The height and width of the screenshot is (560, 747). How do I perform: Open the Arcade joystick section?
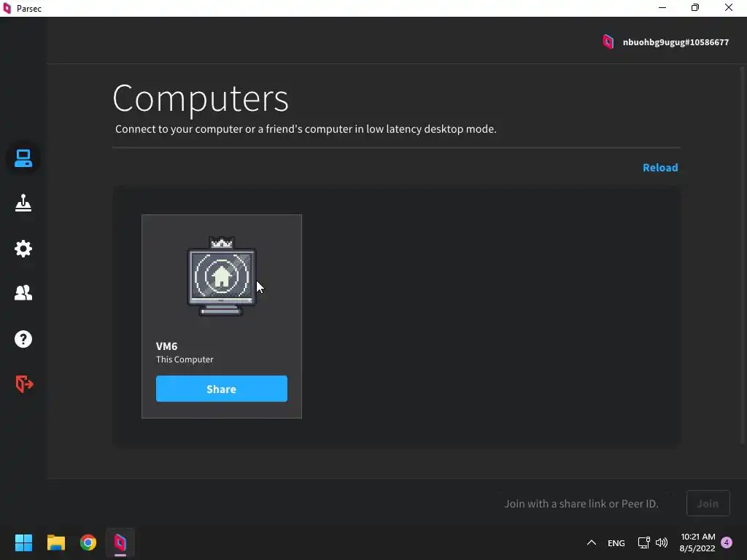[x=23, y=203]
